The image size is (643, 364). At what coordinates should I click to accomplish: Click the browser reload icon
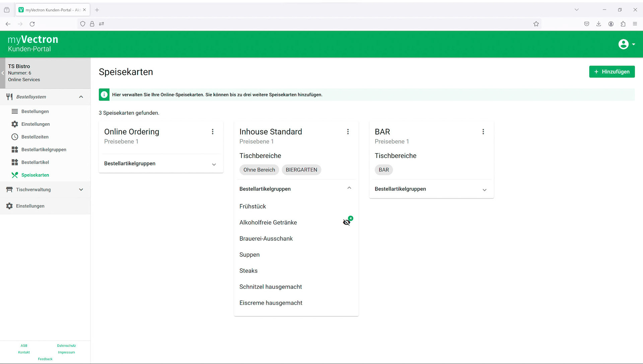(32, 24)
